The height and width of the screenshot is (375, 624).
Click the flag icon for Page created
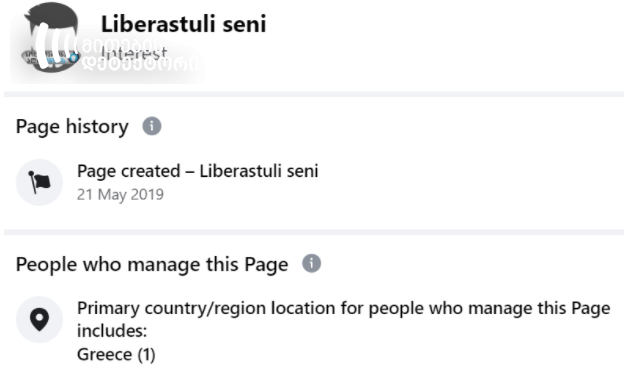coord(39,182)
